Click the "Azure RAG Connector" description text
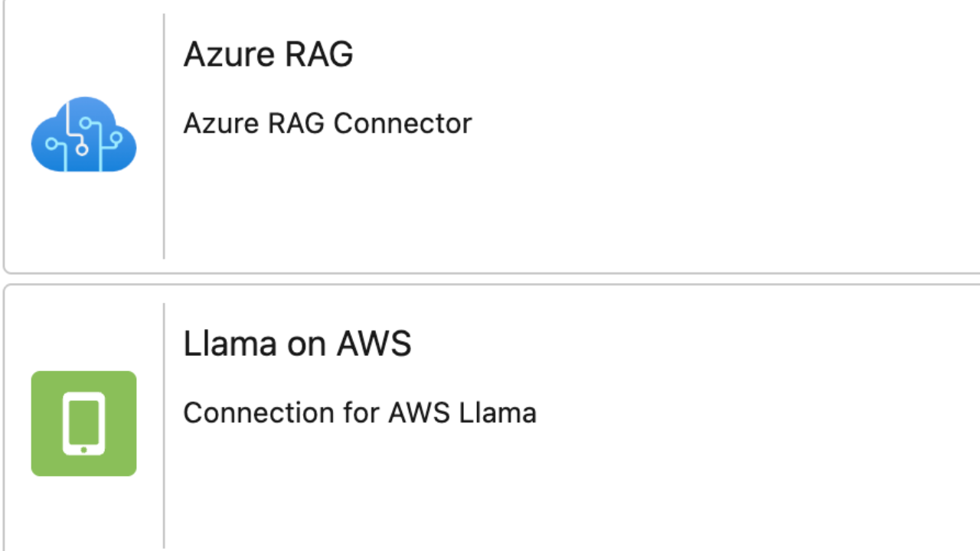The height and width of the screenshot is (551, 980). click(x=327, y=123)
